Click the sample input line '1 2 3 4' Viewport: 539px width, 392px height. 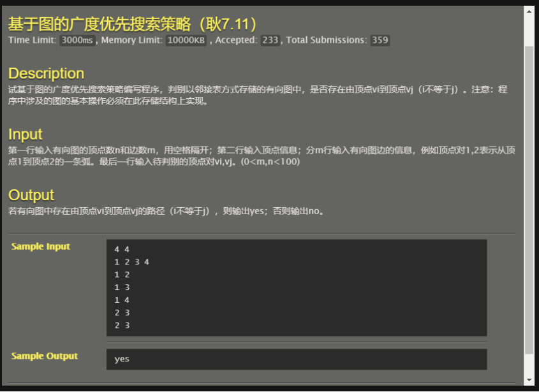pyautogui.click(x=131, y=262)
